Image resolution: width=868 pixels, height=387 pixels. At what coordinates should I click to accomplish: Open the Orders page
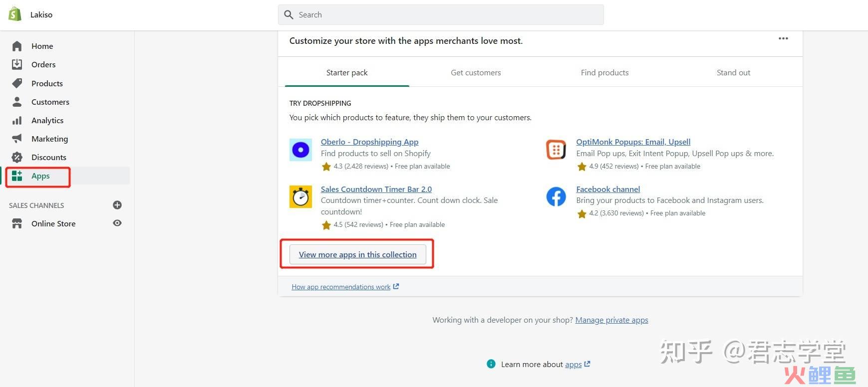point(43,64)
